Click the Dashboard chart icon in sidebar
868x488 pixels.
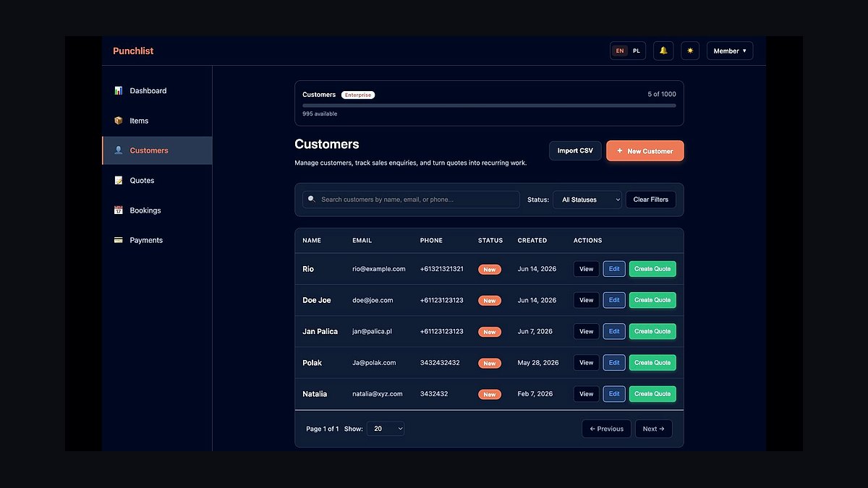tap(119, 91)
